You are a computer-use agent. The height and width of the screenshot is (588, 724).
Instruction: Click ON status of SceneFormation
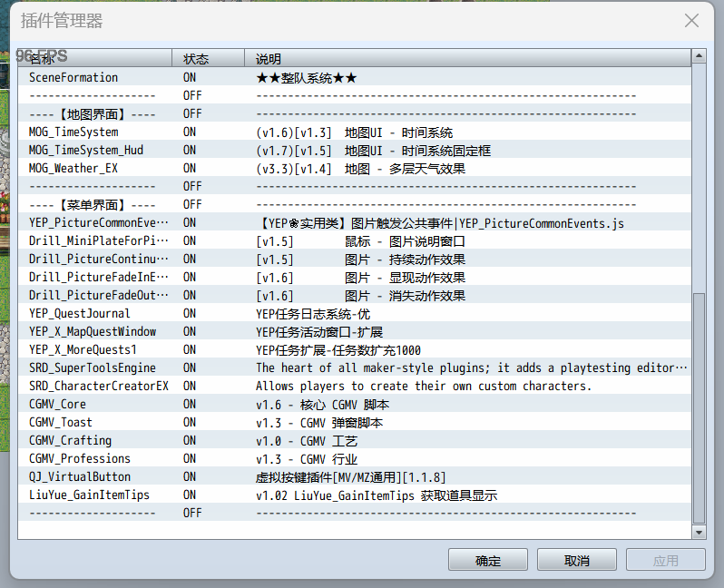[190, 78]
